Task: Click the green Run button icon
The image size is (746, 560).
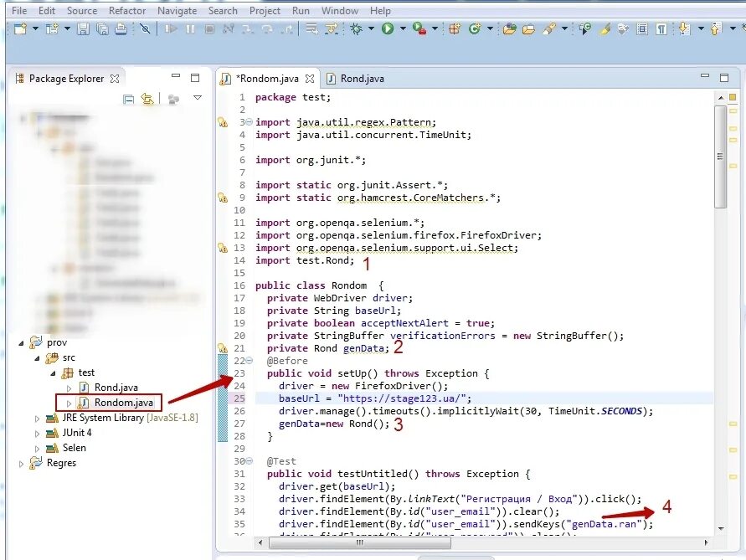Action: click(x=388, y=29)
